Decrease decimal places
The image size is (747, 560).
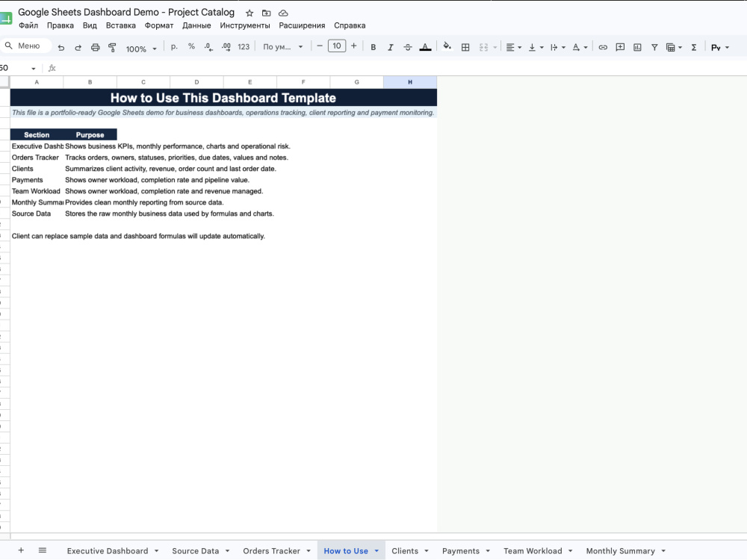(208, 46)
